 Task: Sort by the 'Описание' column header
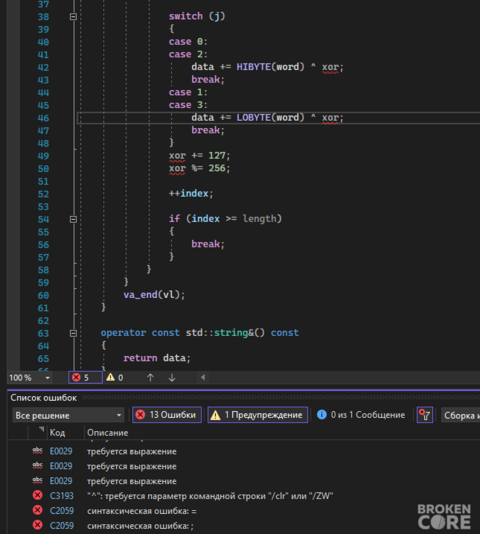(108, 433)
